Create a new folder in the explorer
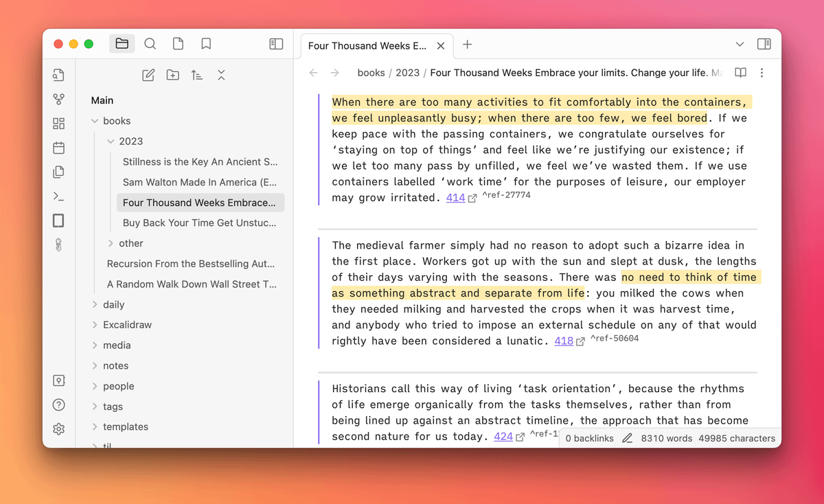824x504 pixels. (x=172, y=76)
